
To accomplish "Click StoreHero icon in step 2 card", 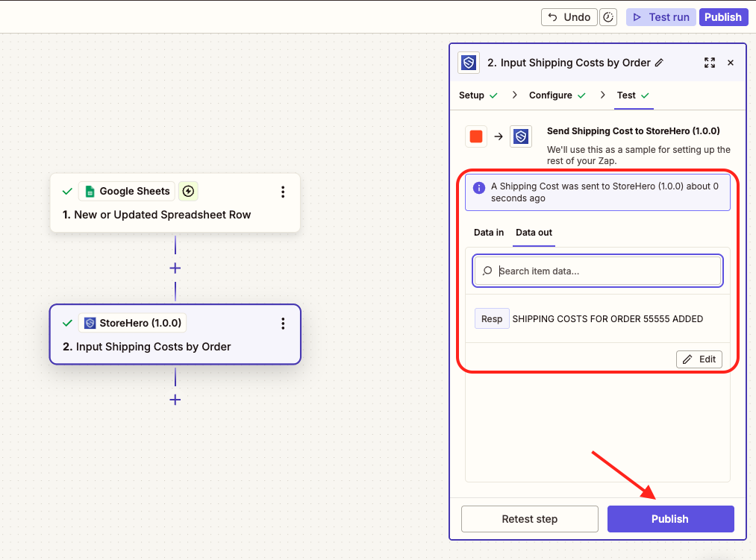I will point(90,323).
